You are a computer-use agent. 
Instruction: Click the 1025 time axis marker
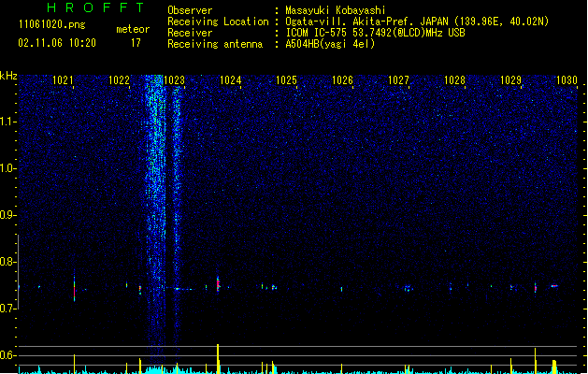click(286, 80)
